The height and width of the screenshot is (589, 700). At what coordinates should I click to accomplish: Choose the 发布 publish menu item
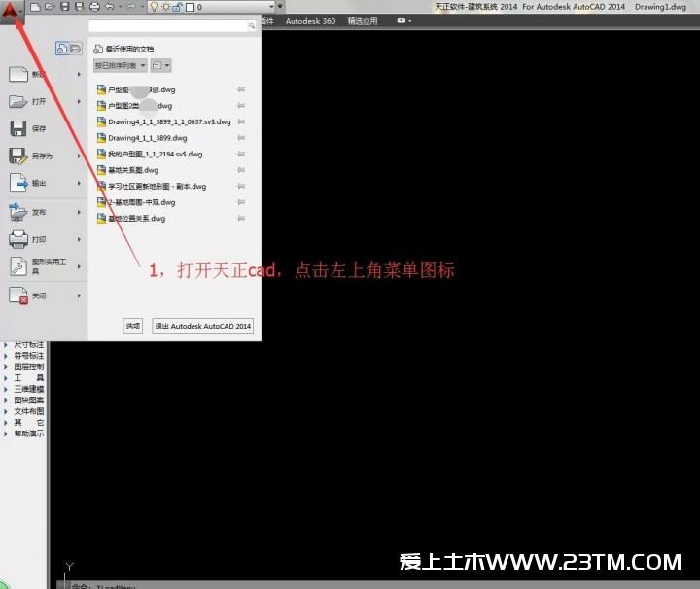coord(45,212)
